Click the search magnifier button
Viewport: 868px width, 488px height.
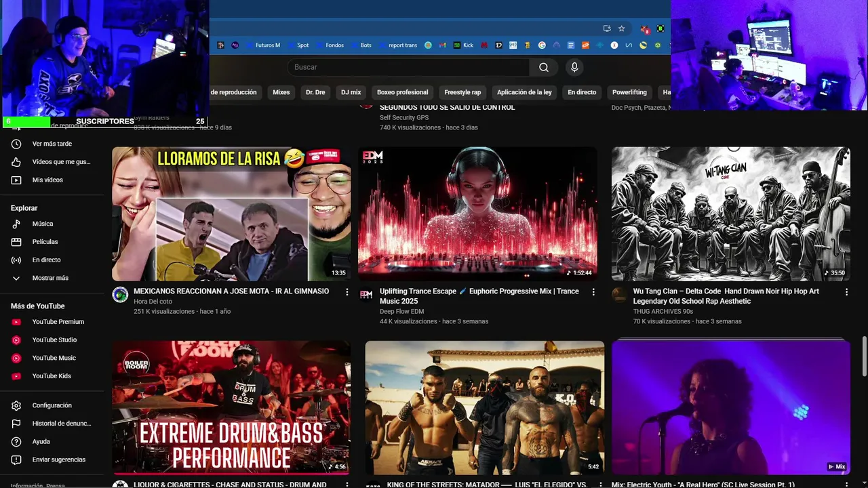(x=544, y=67)
